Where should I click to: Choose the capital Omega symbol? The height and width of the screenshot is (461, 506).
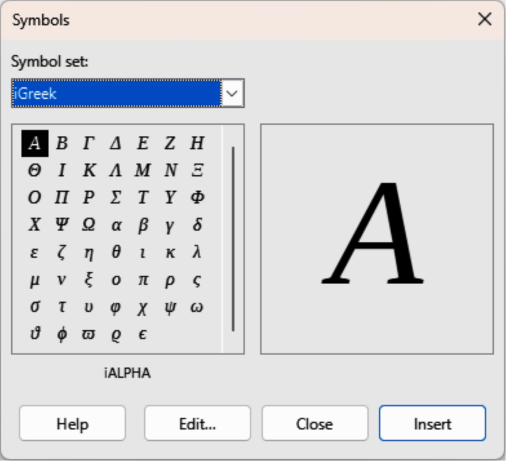coord(89,225)
